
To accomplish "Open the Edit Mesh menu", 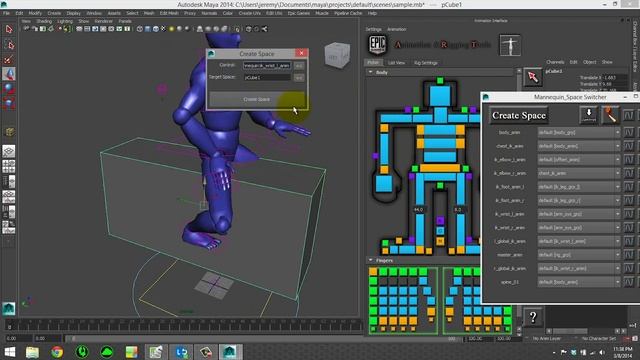I will (x=169, y=13).
